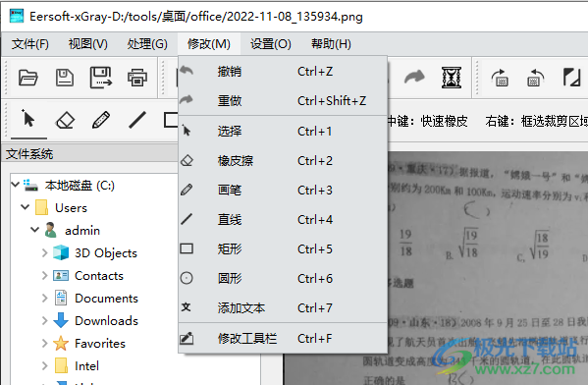Image resolution: width=588 pixels, height=385 pixels.
Task: Collapse the 本地磁盘 (C:) tree node
Action: (16, 185)
